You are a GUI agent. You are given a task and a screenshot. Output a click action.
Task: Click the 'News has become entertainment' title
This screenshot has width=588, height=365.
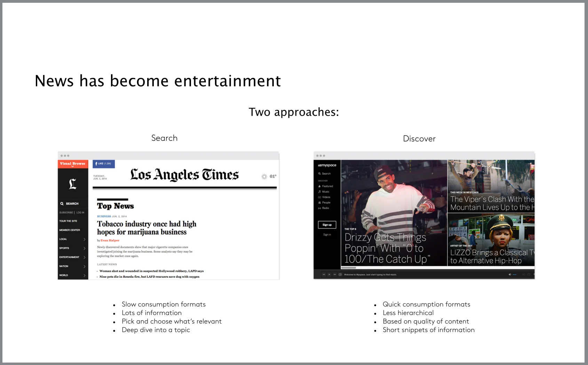(x=158, y=81)
